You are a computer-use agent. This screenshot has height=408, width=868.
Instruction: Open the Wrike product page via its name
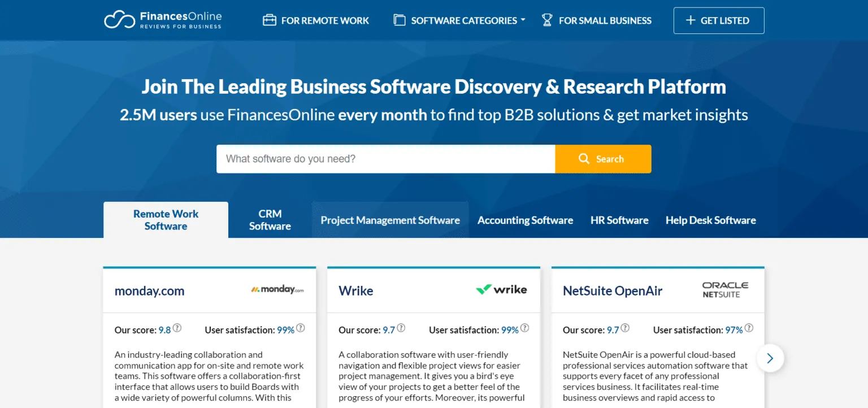[355, 290]
